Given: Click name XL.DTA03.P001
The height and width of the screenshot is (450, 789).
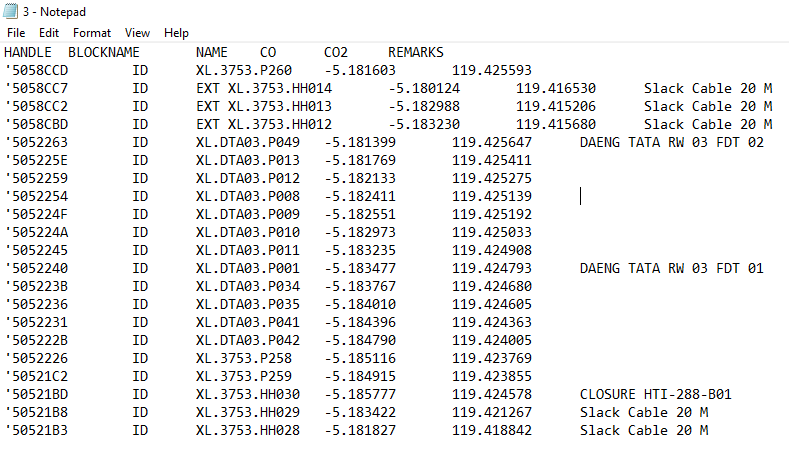Looking at the screenshot, I should point(248,268).
